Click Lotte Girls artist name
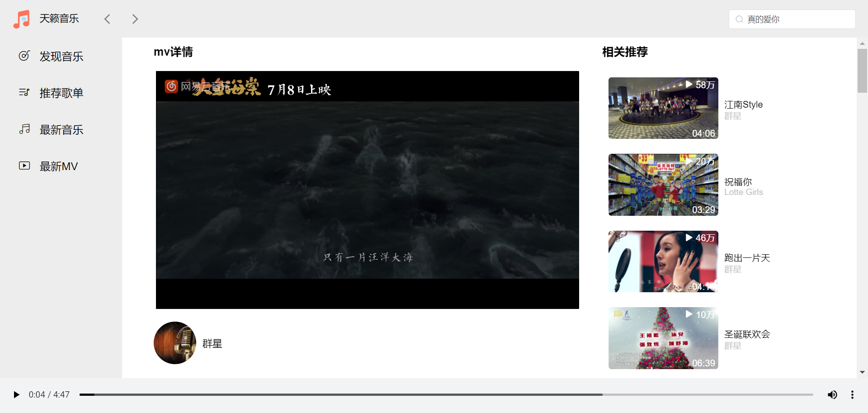This screenshot has height=413, width=868. (x=744, y=192)
